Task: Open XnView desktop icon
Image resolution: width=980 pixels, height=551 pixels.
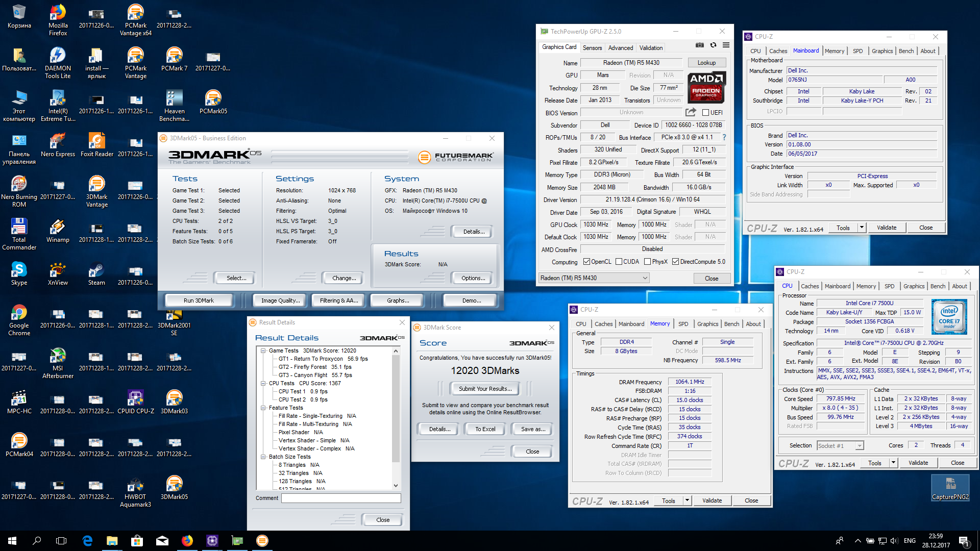Action: pos(58,273)
